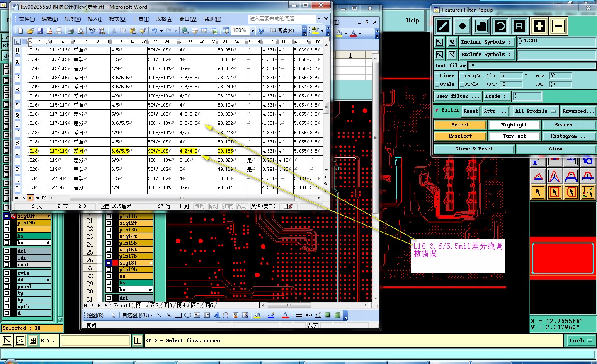Uncheck the Filter checkbox
Image resolution: width=597 pixels, height=364 pixels.
click(437, 110)
